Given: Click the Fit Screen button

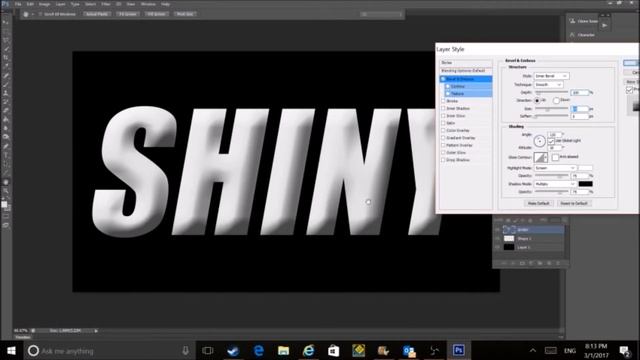Looking at the screenshot, I should pos(128,14).
